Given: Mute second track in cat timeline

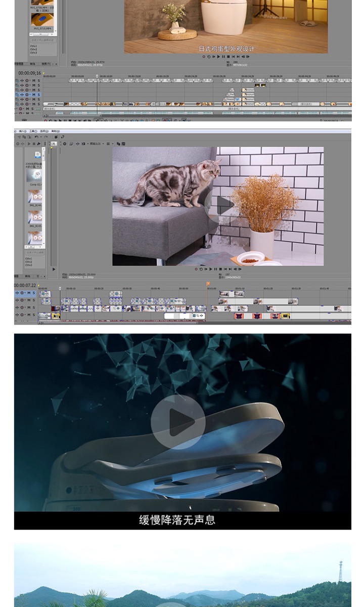Looking at the screenshot, I should pos(29,300).
